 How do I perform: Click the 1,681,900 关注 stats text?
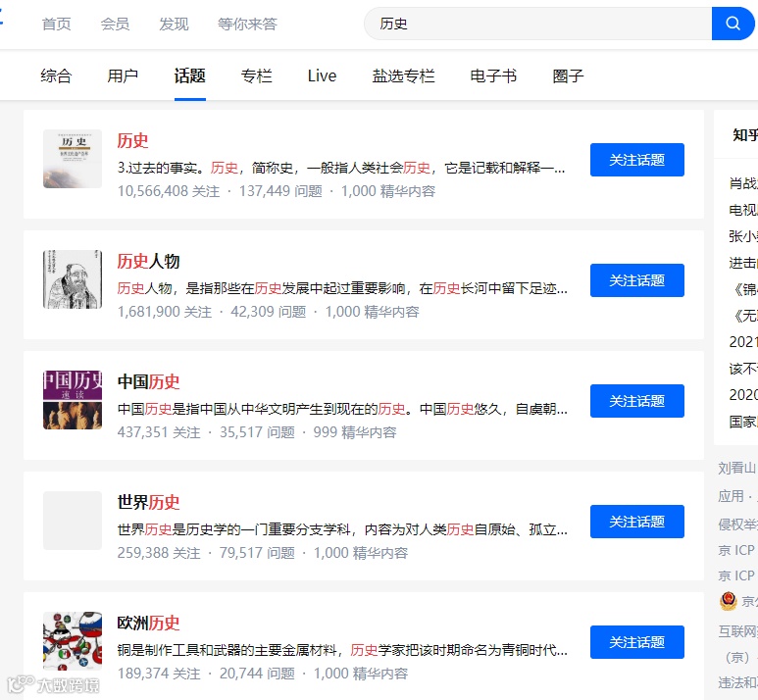point(165,312)
